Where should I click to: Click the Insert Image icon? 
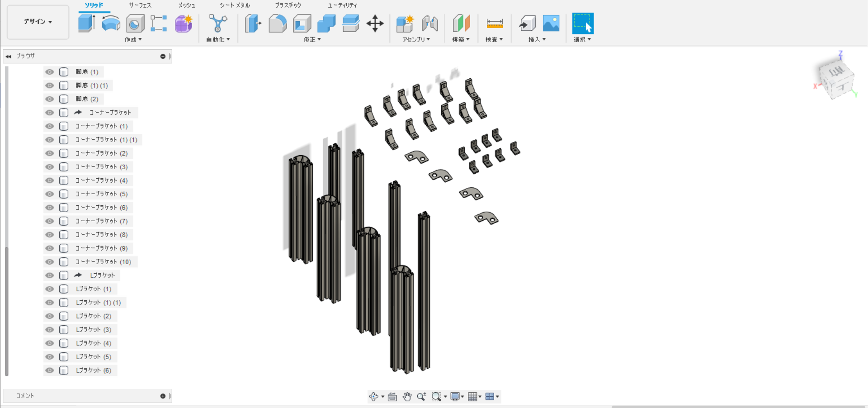[551, 23]
